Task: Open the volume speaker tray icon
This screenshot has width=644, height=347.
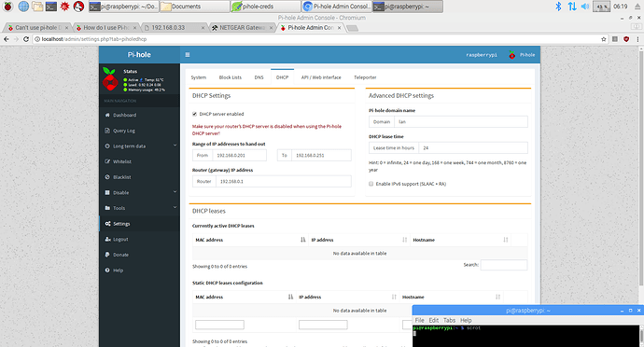Action: (x=585, y=7)
